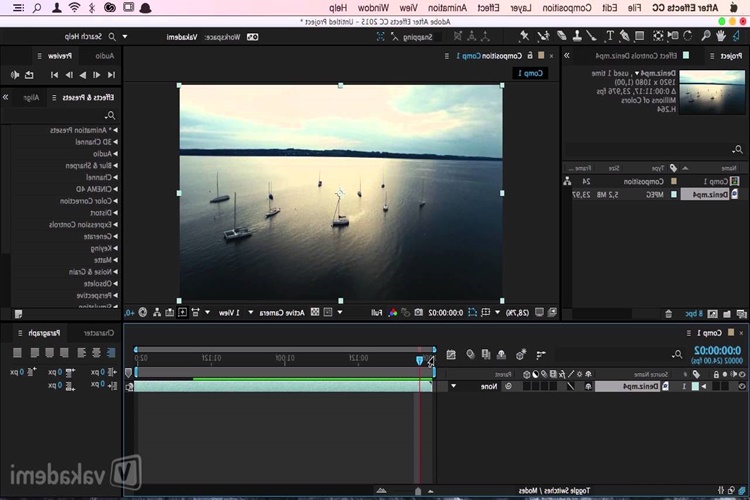Click the 8 bpc color depth button
Screen dimensions: 750x500
(694, 314)
